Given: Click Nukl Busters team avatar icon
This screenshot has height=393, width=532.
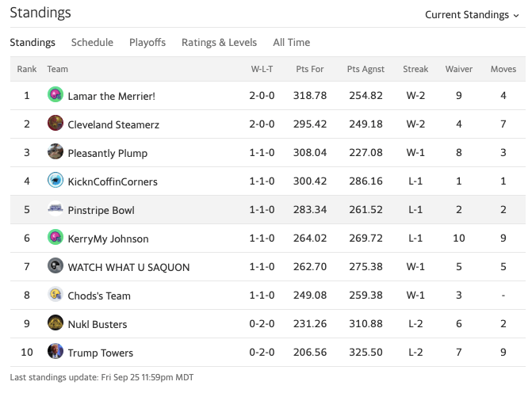Looking at the screenshot, I should (55, 323).
